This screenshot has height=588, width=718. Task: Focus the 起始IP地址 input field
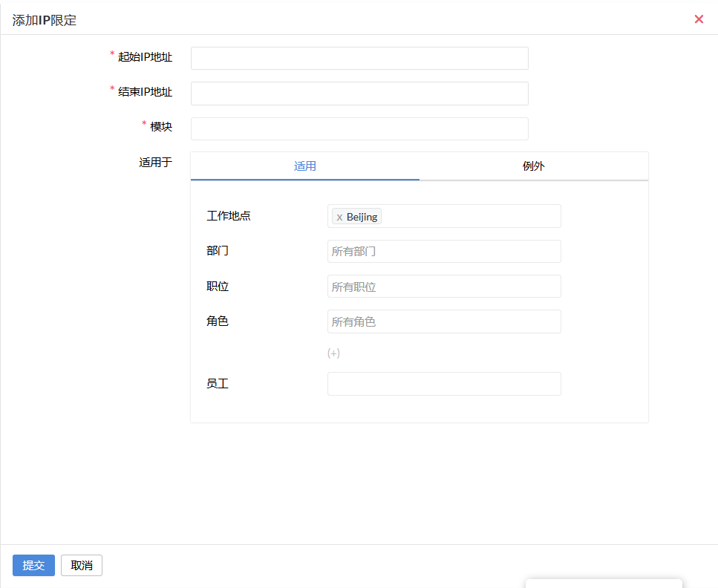[x=359, y=59]
